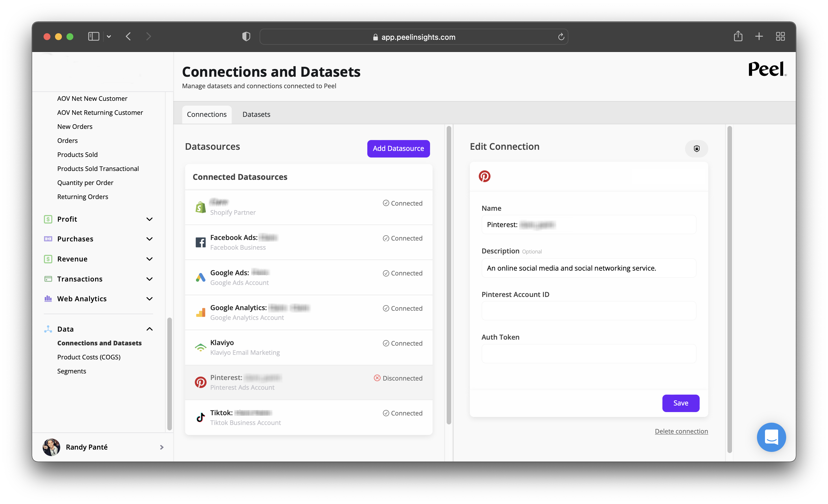828x504 pixels.
Task: Click the Add Datasource button
Action: pos(398,148)
